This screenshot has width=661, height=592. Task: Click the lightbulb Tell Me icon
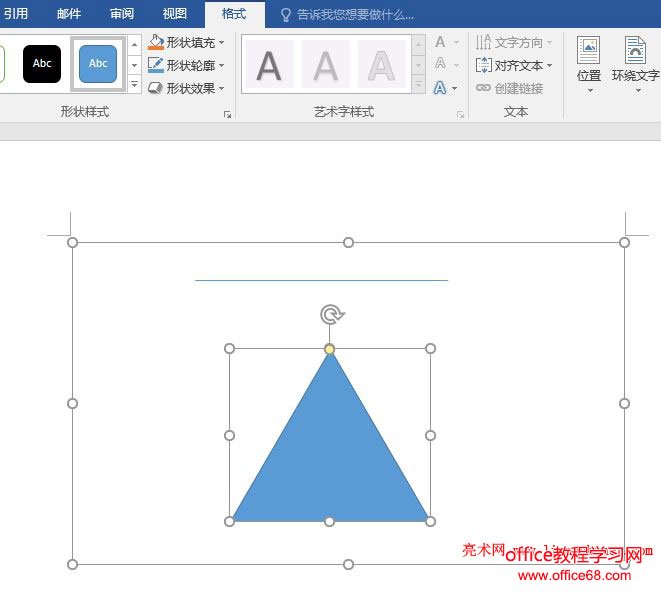coord(286,15)
